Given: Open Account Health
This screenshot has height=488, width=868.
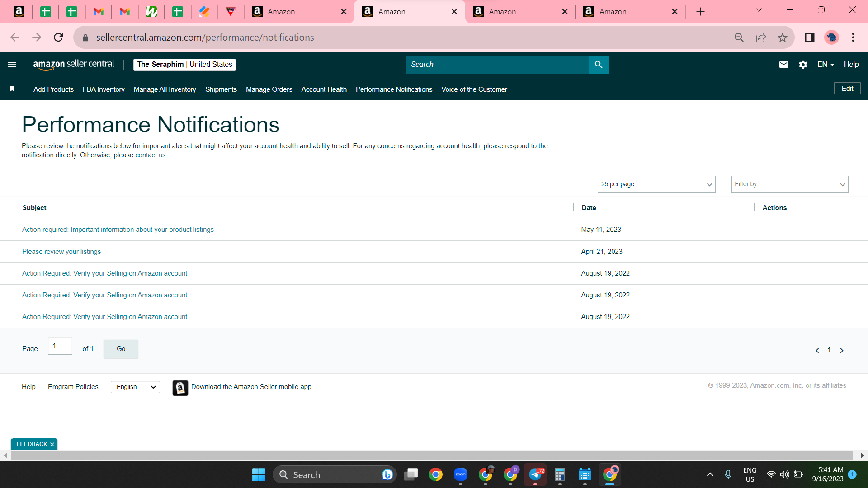Looking at the screenshot, I should 324,89.
